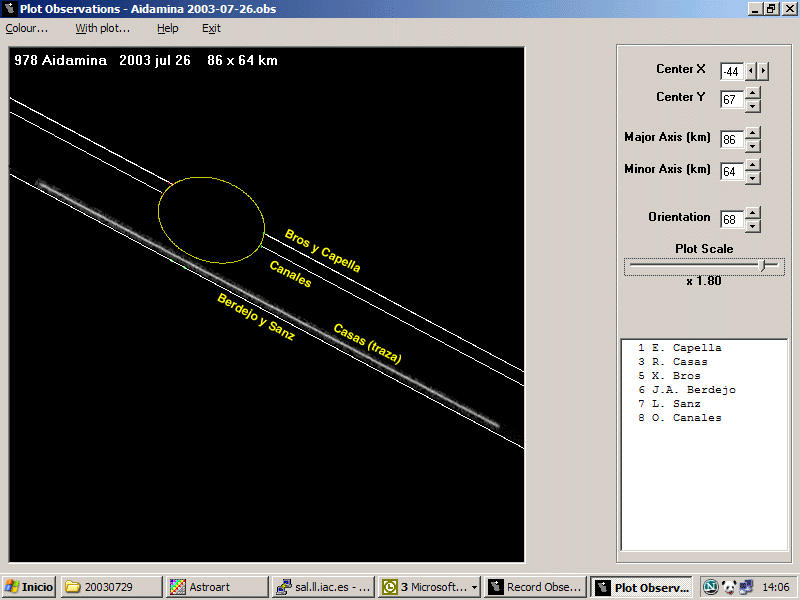Click the Canales chord label
This screenshot has width=800, height=600.
pos(290,274)
